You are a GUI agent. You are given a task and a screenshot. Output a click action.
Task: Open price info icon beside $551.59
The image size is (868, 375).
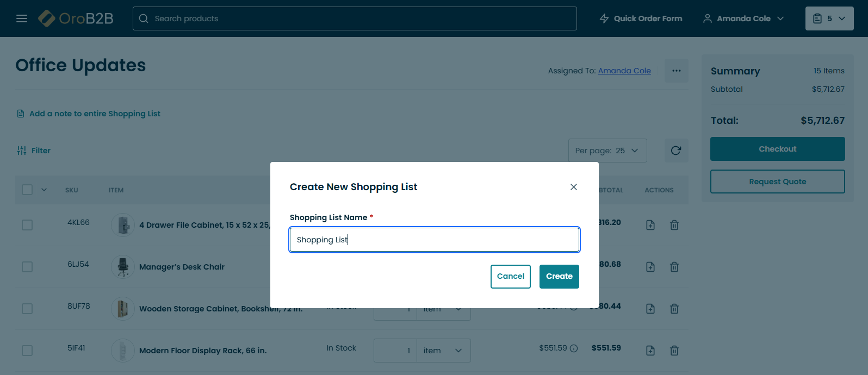[x=574, y=348]
